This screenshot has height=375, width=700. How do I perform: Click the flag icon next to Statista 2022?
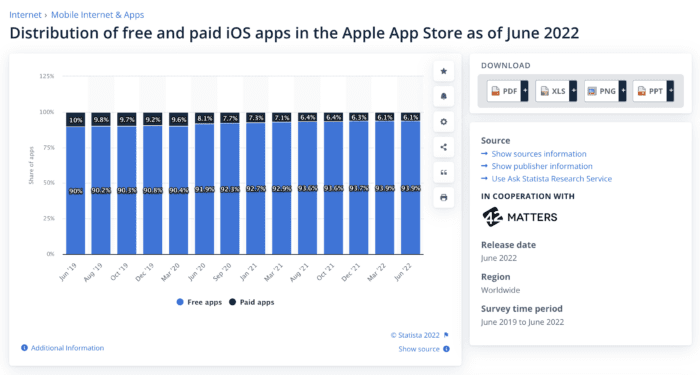pos(446,335)
